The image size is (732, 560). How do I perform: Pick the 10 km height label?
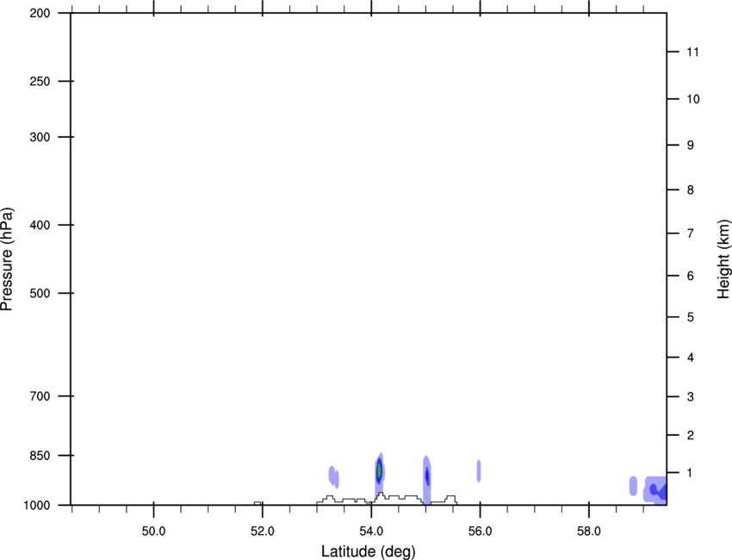click(x=692, y=99)
